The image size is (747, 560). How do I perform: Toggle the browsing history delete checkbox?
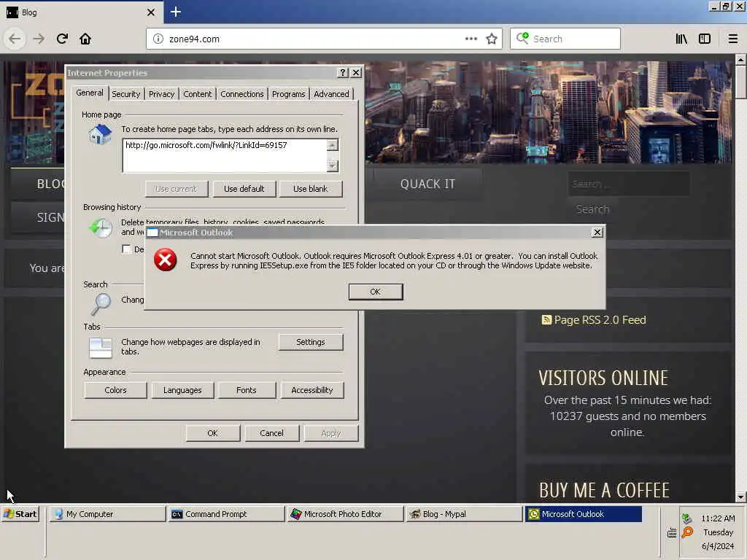point(126,249)
